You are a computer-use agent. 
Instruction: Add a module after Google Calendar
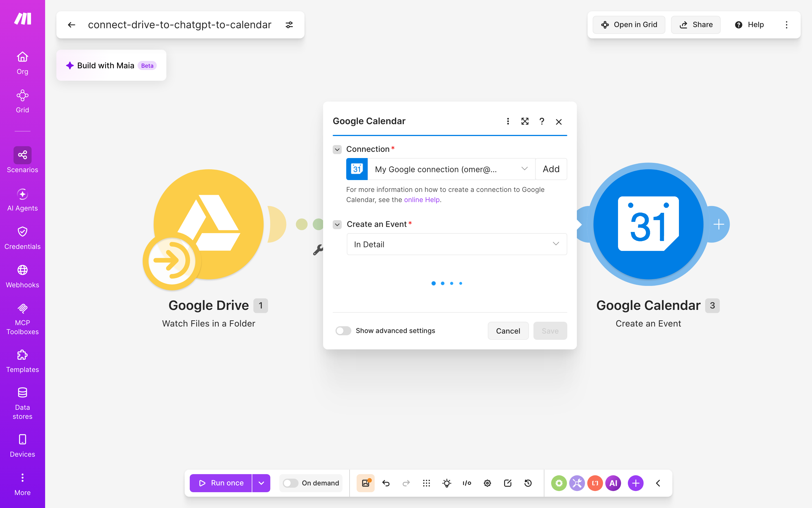(718, 224)
